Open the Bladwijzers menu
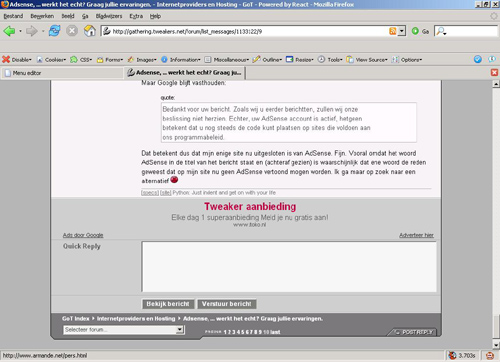 (x=109, y=16)
